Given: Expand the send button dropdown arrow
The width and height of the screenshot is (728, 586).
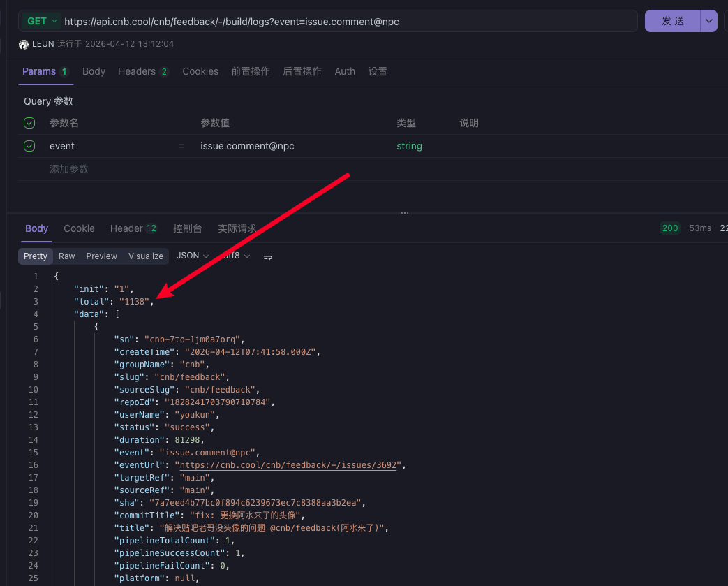Looking at the screenshot, I should (x=710, y=21).
